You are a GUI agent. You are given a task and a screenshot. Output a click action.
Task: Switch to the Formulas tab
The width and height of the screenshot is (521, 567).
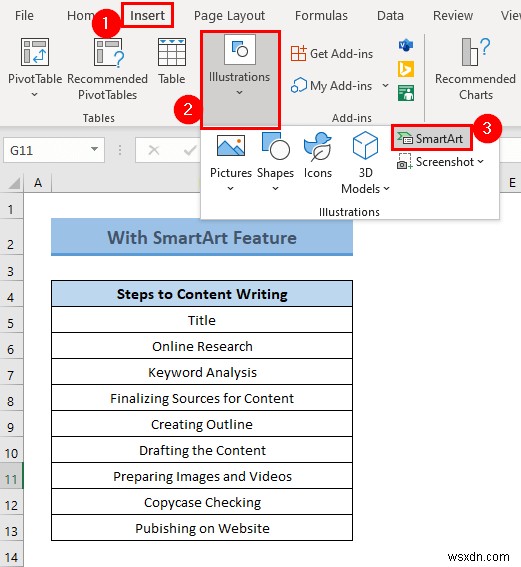tap(321, 16)
